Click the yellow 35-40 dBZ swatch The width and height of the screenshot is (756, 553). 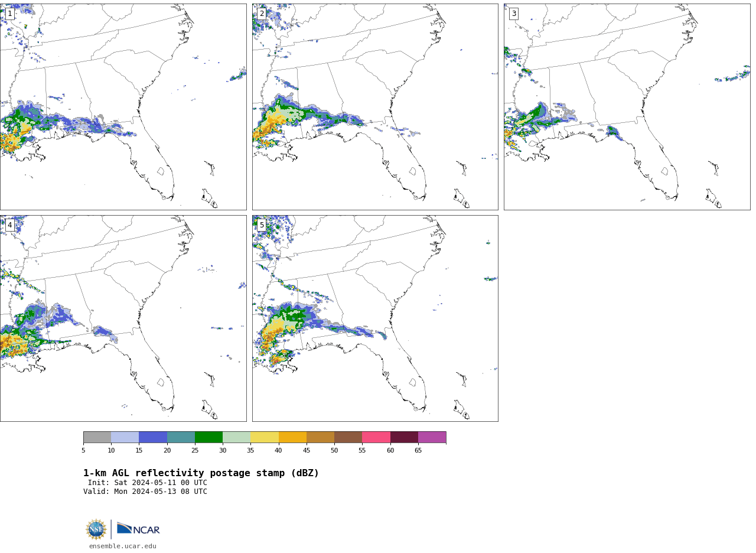pos(265,437)
